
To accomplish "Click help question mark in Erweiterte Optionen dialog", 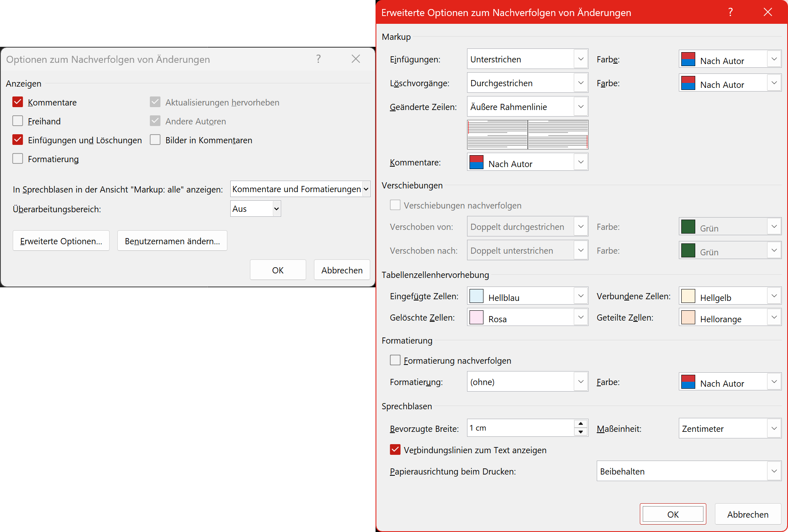I will click(730, 12).
